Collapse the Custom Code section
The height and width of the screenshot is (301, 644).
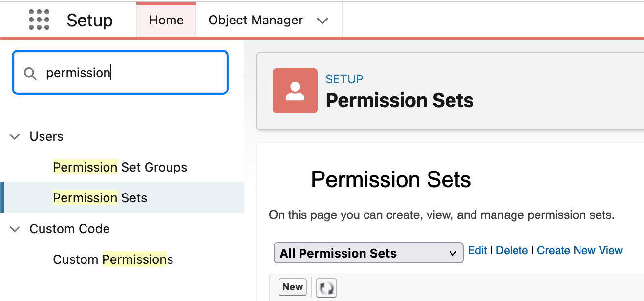[x=15, y=229]
